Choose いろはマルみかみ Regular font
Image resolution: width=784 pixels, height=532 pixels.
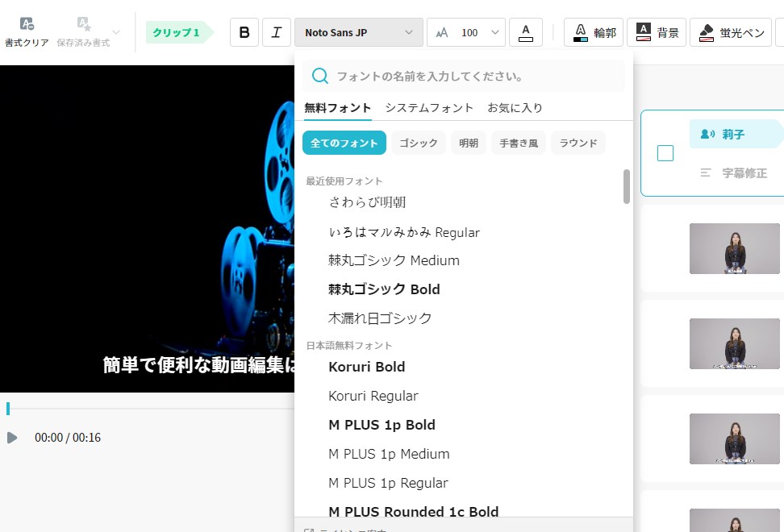coord(404,232)
